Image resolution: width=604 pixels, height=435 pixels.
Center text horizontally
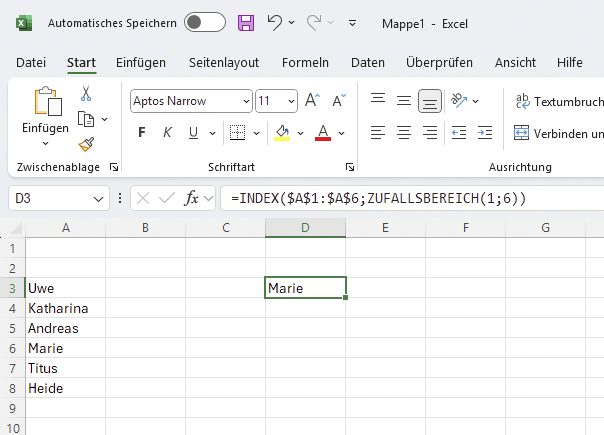point(404,133)
